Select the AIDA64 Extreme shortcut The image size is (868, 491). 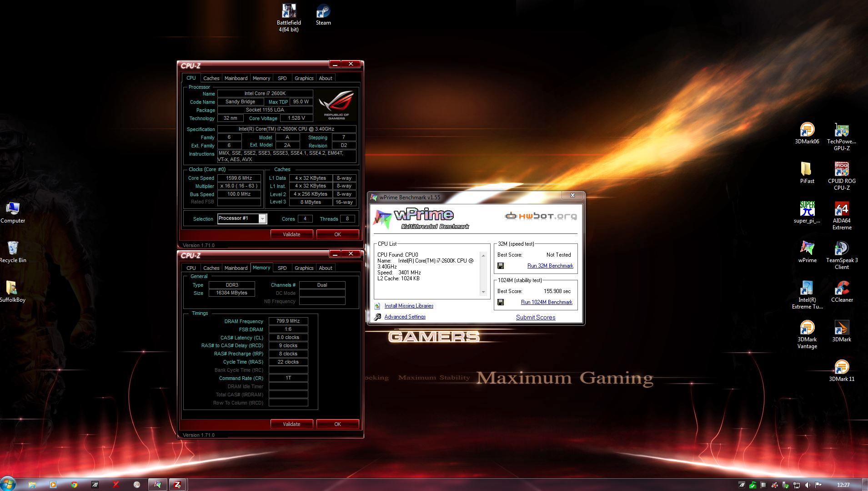pyautogui.click(x=842, y=216)
